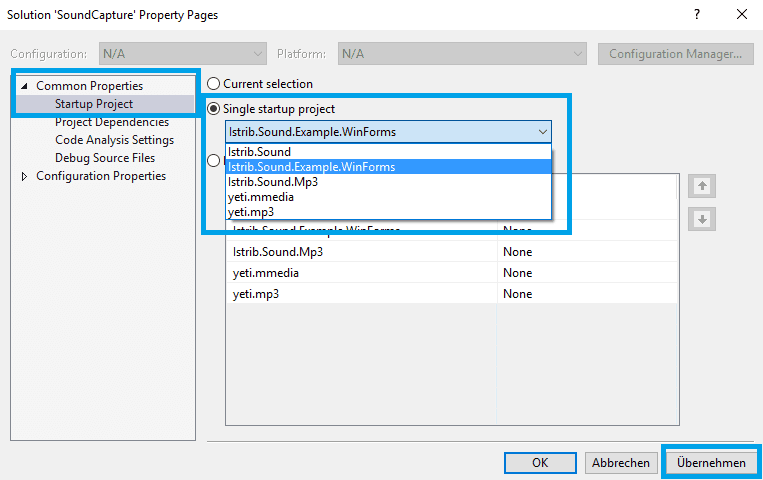The image size is (763, 480).
Task: Click the Übernehmen button
Action: [x=711, y=463]
